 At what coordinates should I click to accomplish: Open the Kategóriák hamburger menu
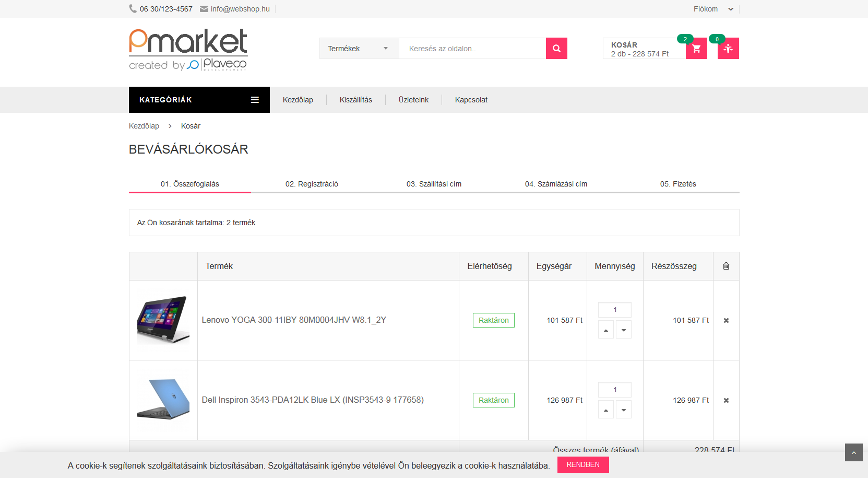pos(255,100)
